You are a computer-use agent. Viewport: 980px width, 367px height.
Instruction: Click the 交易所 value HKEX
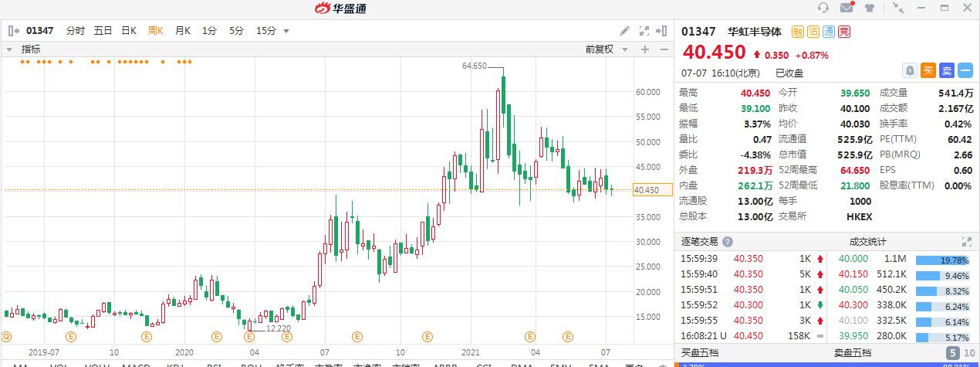pos(858,216)
